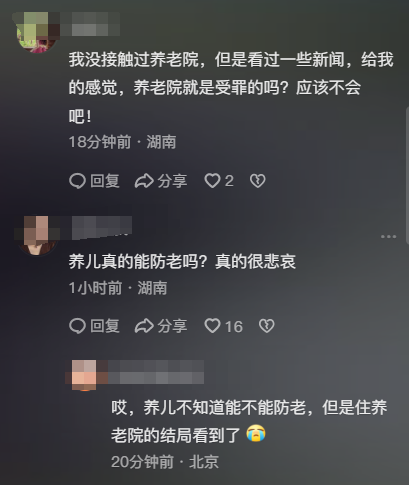Click the share arrow icon under 1小时前
The image size is (409, 485).
tap(144, 326)
